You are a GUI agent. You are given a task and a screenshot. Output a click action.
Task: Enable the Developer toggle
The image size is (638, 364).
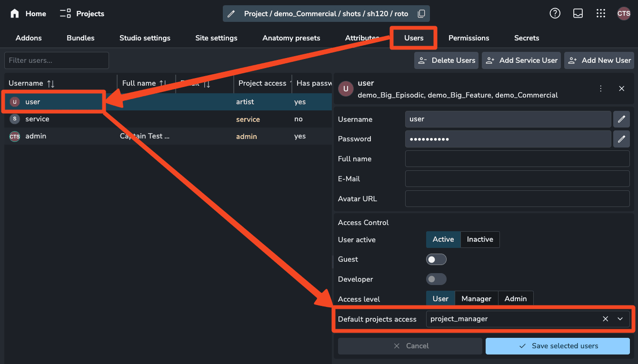click(436, 279)
